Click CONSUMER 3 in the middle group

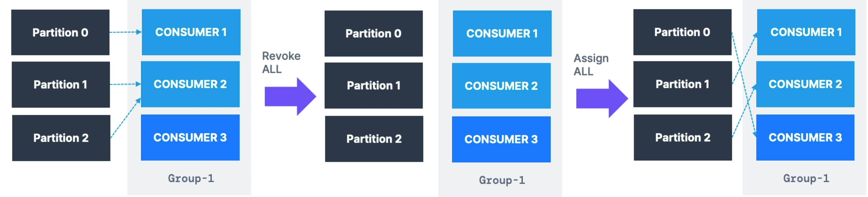(501, 139)
